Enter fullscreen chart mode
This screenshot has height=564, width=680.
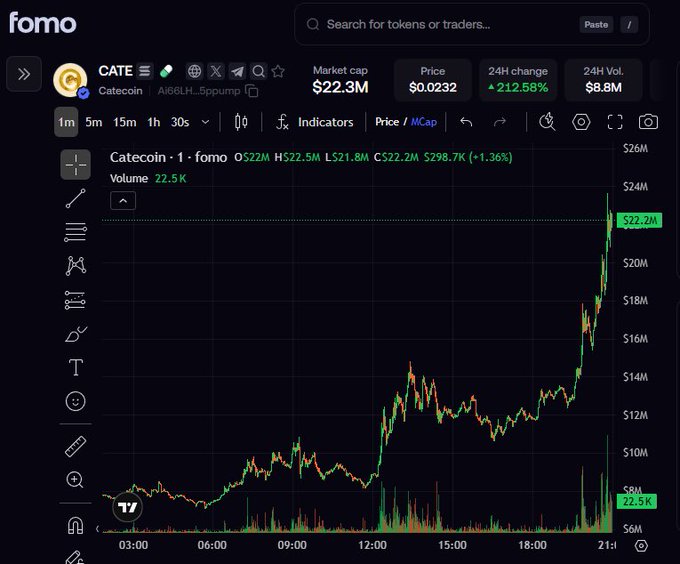point(615,122)
